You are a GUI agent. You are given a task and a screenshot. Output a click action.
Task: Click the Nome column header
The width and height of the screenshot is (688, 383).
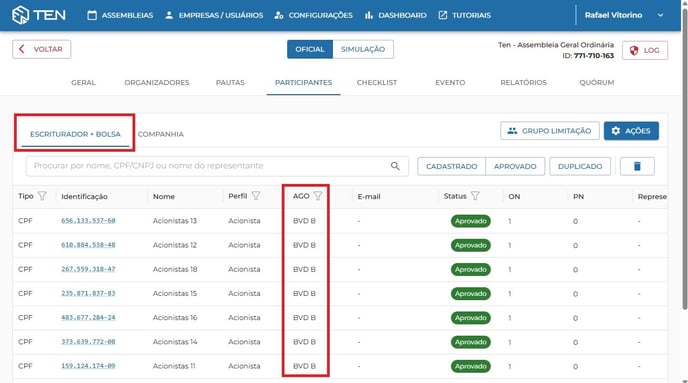tap(164, 197)
